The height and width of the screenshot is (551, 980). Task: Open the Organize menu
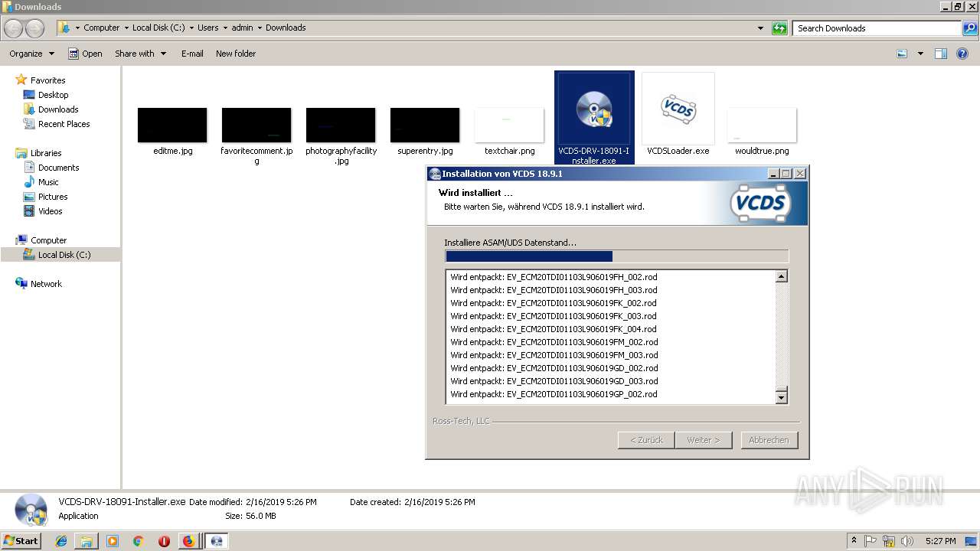31,54
